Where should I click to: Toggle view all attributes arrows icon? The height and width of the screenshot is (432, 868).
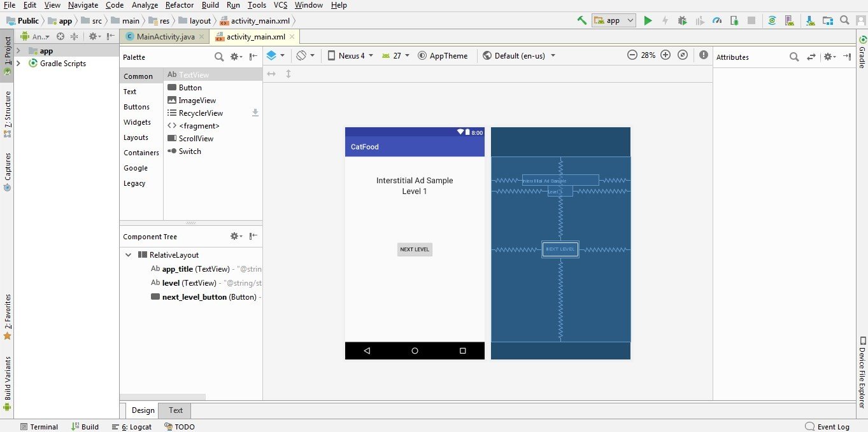coord(811,57)
